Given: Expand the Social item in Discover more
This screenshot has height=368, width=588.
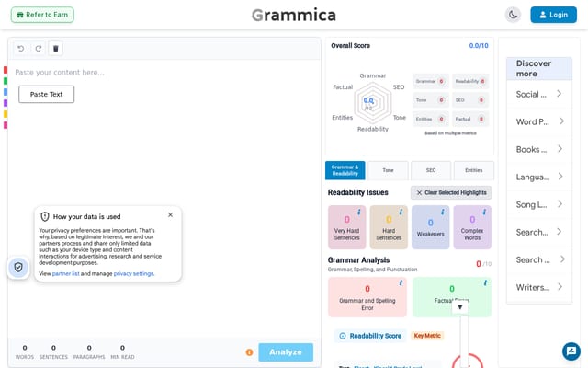Looking at the screenshot, I should (539, 94).
